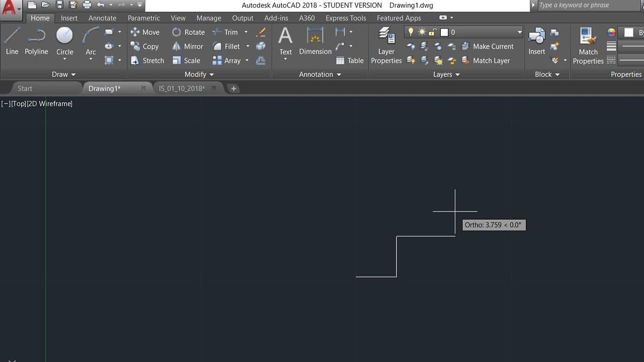This screenshot has width=644, height=362.
Task: Click the Match Properties icon
Action: tap(588, 45)
